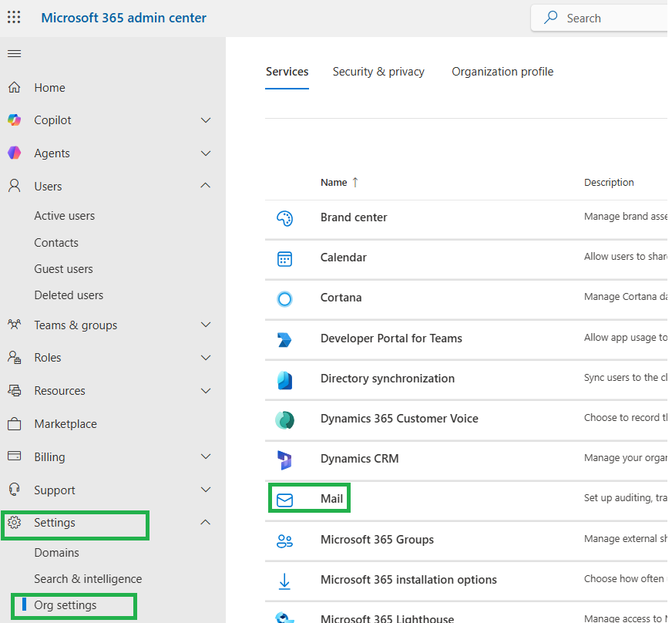Go to Home in the sidebar
Screen dimensions: 672x623
click(50, 88)
